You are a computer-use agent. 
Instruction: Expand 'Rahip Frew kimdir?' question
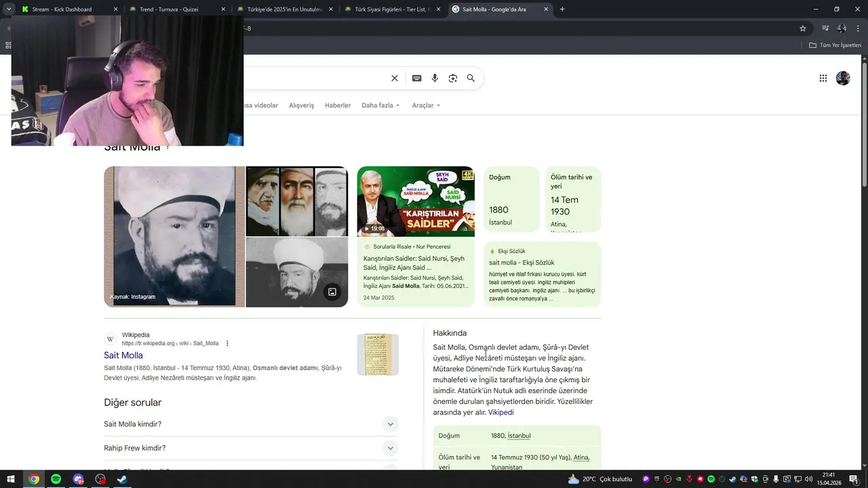pyautogui.click(x=251, y=448)
